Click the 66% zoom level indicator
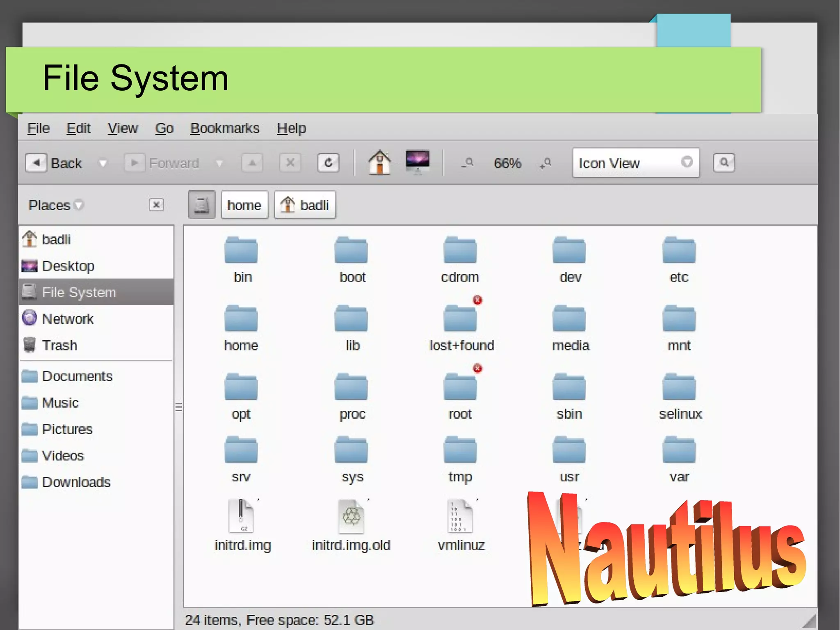The image size is (840, 630). point(507,163)
